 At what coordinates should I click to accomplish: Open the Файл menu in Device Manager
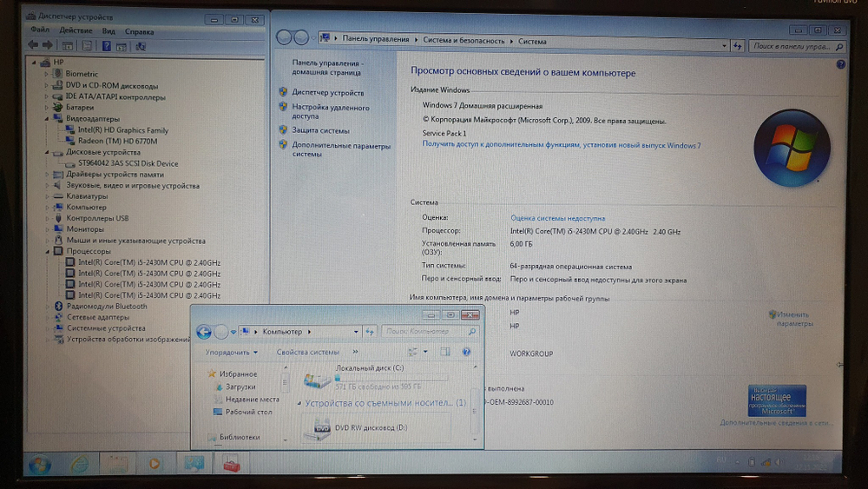pos(40,30)
